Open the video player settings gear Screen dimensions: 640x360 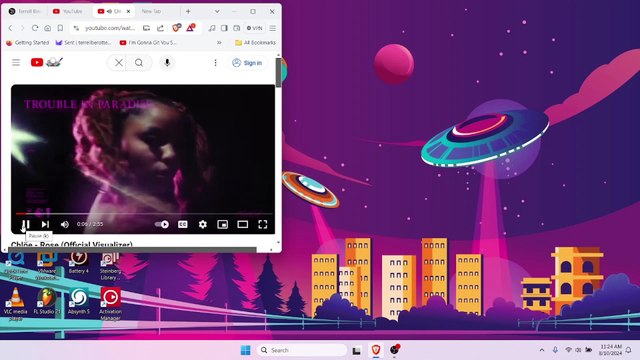click(x=202, y=224)
